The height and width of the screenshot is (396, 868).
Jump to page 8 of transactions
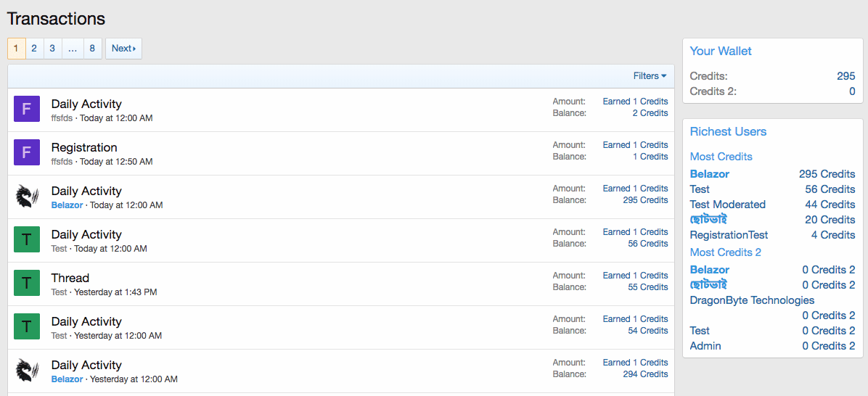(x=92, y=49)
